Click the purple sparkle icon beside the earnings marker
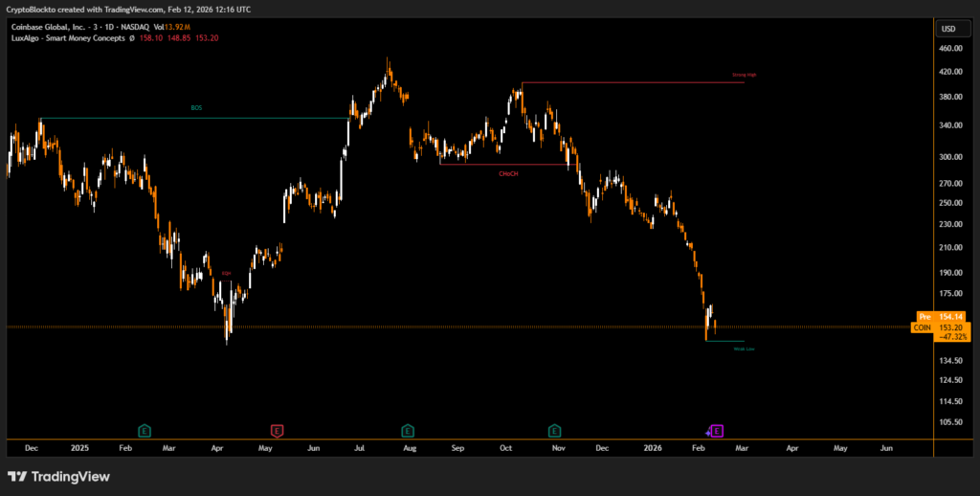This screenshot has height=496, width=980. (x=708, y=432)
